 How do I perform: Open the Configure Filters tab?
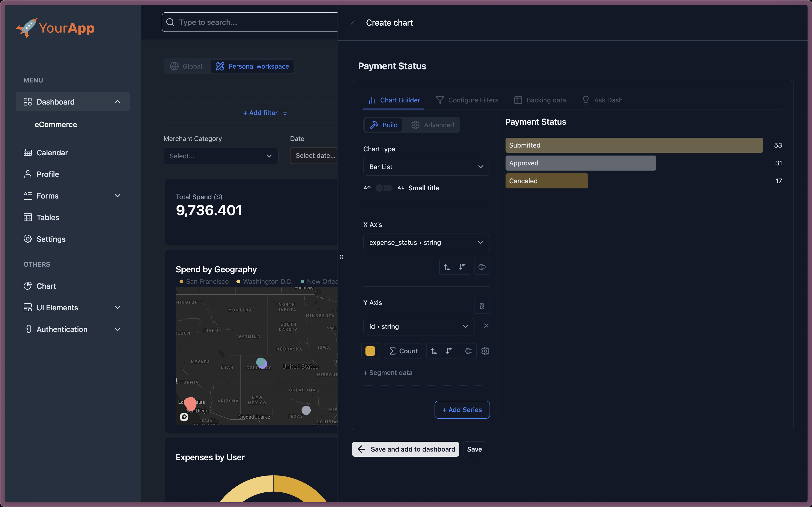(x=467, y=100)
